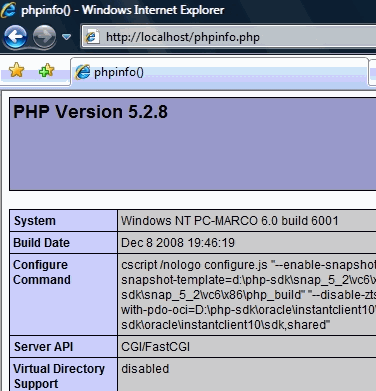Image resolution: width=376 pixels, height=391 pixels.
Task: Click the with-pdo-oci instantclient10 text line
Action: (248, 310)
